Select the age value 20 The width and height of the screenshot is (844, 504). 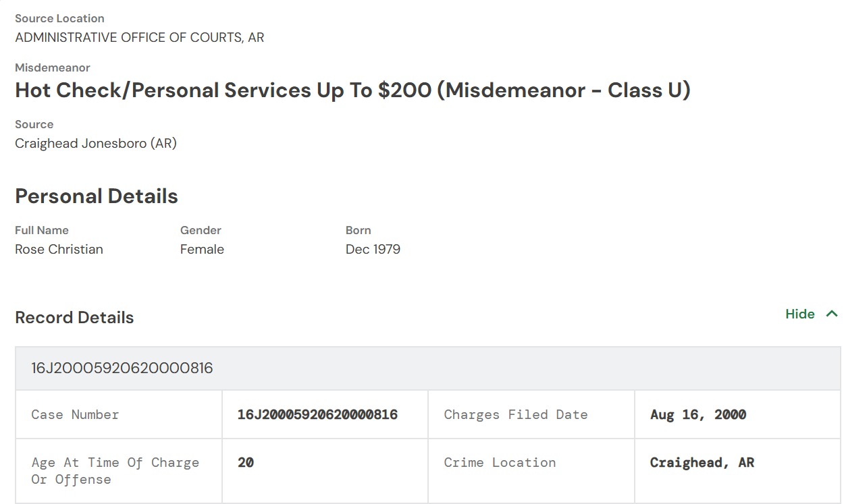tap(246, 463)
